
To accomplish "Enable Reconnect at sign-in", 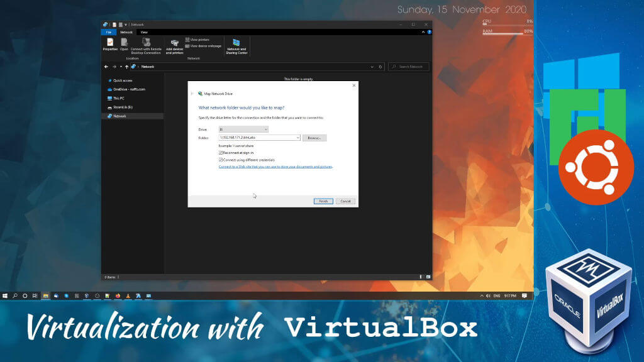I will click(221, 152).
